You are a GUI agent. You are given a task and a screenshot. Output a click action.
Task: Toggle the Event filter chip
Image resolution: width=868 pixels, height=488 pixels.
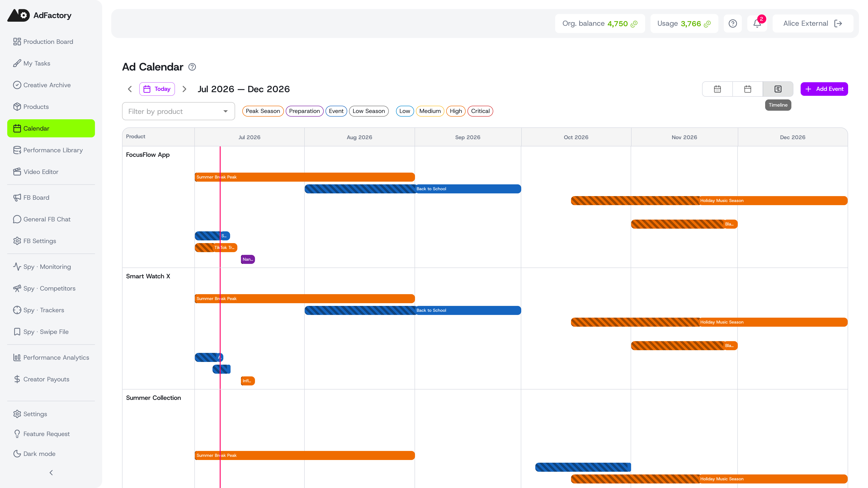click(336, 111)
